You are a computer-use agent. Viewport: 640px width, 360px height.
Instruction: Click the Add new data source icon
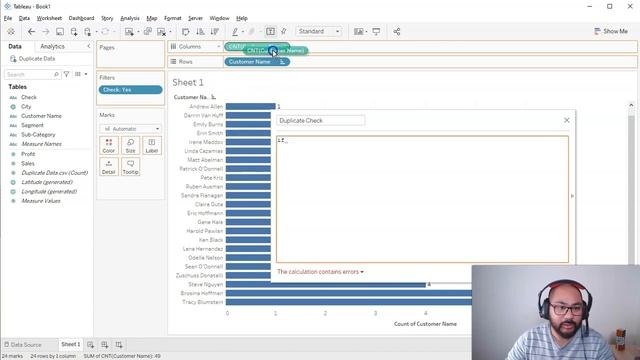[x=74, y=31]
